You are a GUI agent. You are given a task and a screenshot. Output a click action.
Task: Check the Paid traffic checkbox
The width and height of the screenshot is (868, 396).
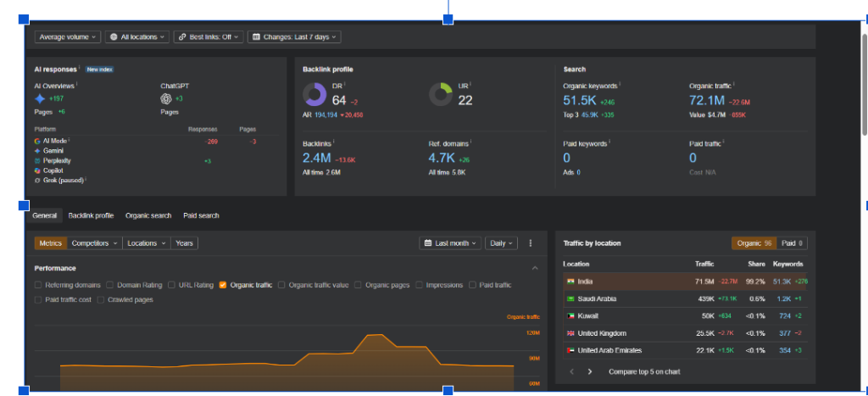[473, 285]
